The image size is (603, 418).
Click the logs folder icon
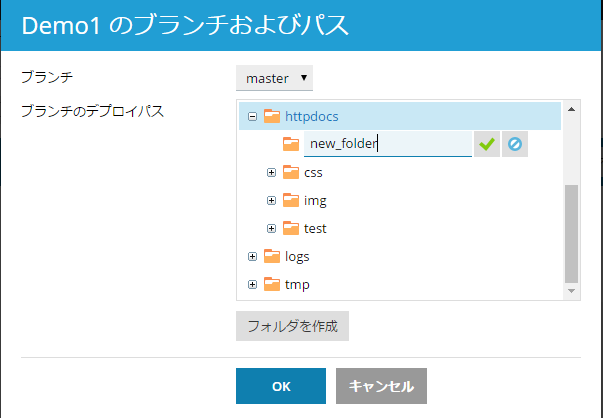pyautogui.click(x=271, y=256)
